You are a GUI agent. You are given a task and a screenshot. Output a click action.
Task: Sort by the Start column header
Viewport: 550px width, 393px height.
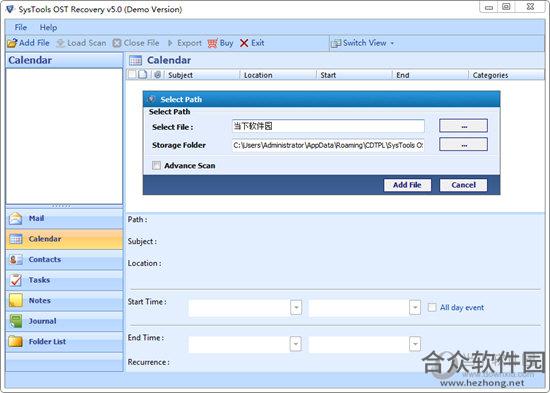click(354, 75)
